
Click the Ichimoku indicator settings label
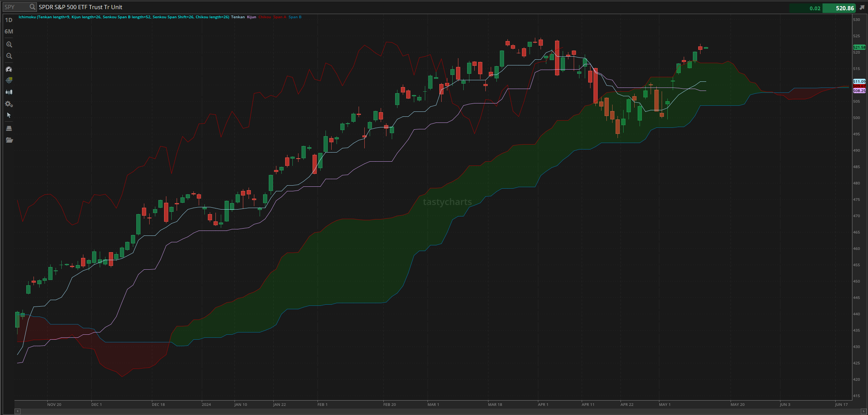[x=124, y=17]
